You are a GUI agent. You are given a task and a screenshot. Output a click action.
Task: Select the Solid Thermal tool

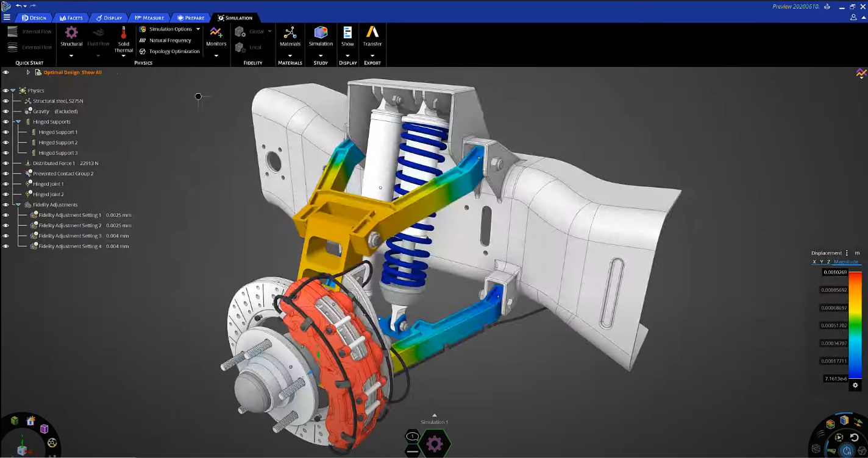[123, 40]
